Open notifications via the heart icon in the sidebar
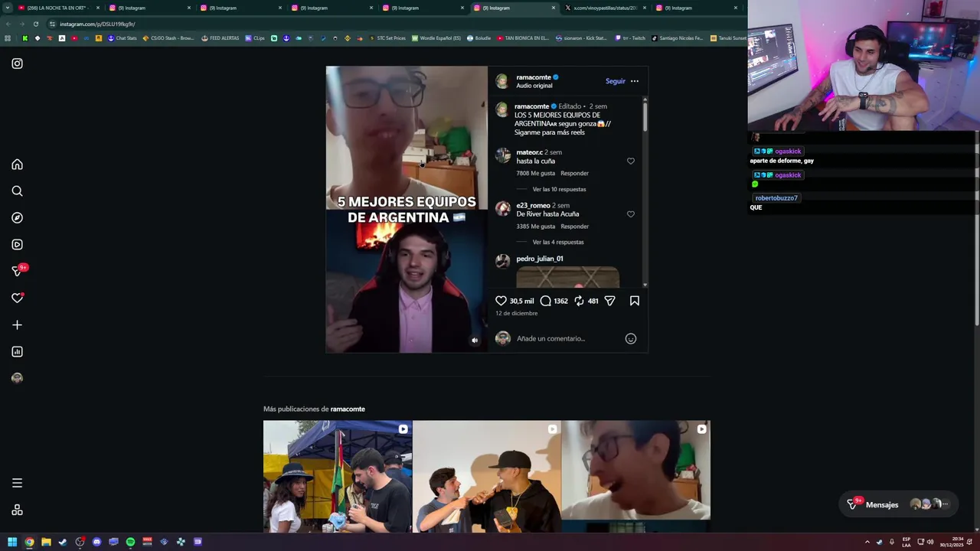The width and height of the screenshot is (980, 551). (x=17, y=298)
